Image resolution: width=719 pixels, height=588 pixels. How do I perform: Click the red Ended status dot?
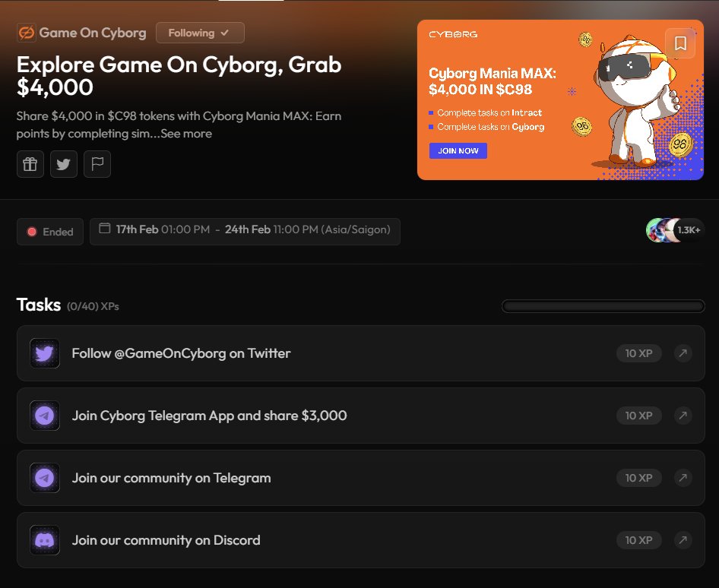[32, 232]
